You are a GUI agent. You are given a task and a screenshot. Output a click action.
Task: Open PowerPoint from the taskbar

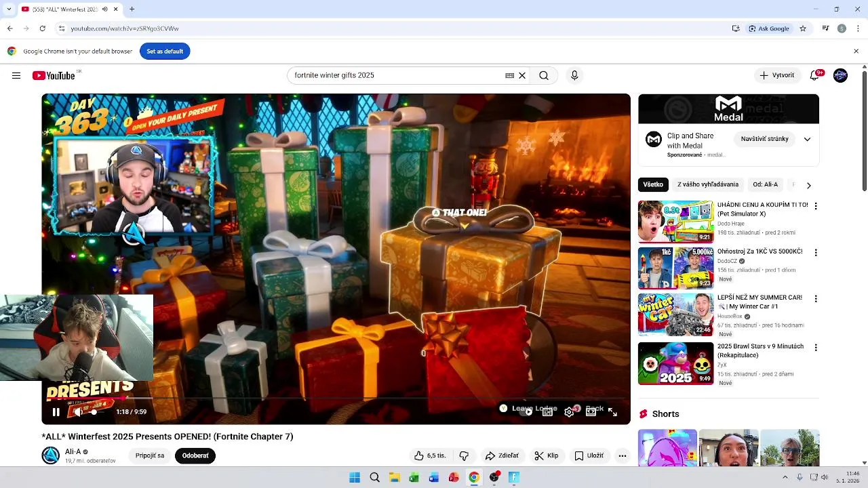coord(454,477)
